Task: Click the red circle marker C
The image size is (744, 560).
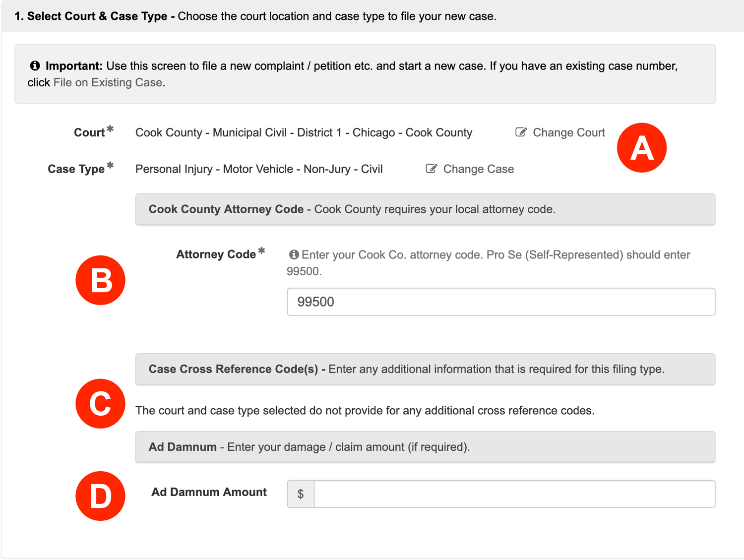Action: 100,403
